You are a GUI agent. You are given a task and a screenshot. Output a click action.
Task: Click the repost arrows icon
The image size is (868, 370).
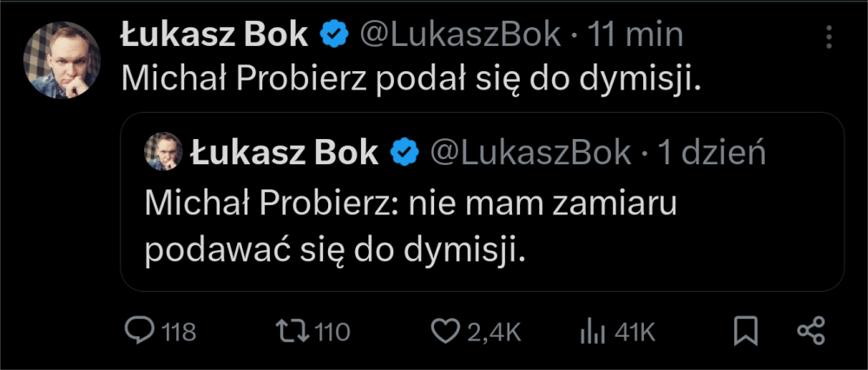click(x=287, y=330)
